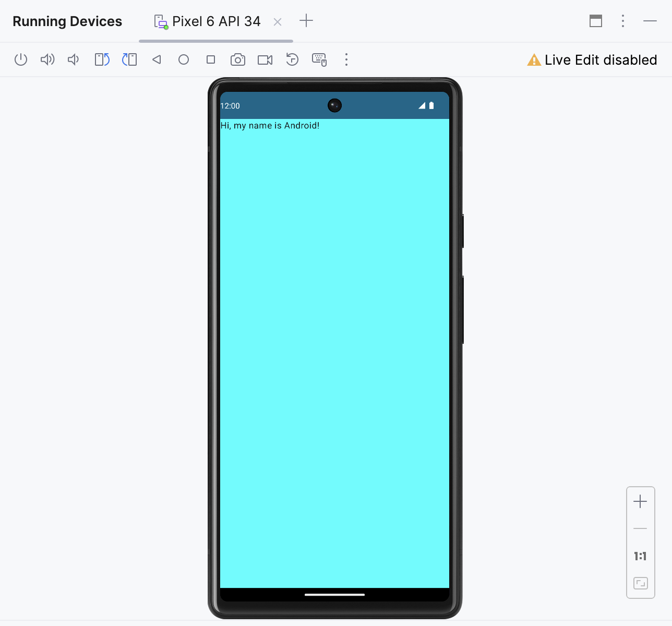Click the Live Edit disabled warning
Screen dimensions: 672x626
coord(592,60)
